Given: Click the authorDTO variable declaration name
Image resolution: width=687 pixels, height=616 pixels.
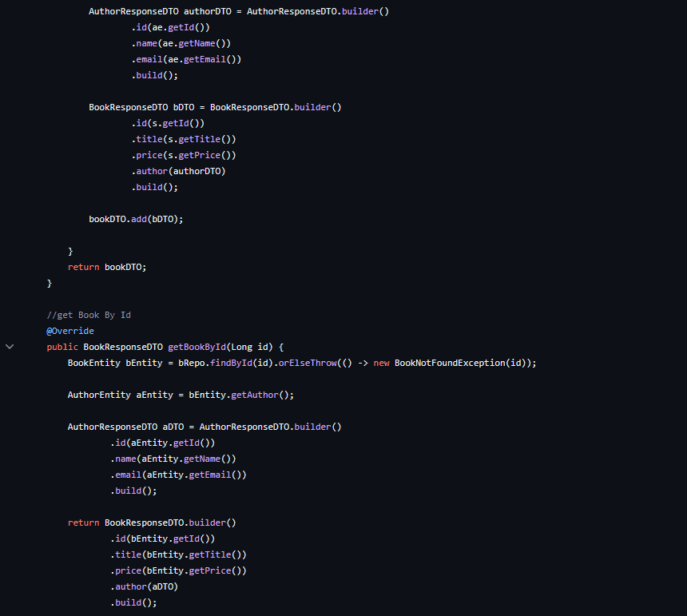Looking at the screenshot, I should [x=207, y=11].
